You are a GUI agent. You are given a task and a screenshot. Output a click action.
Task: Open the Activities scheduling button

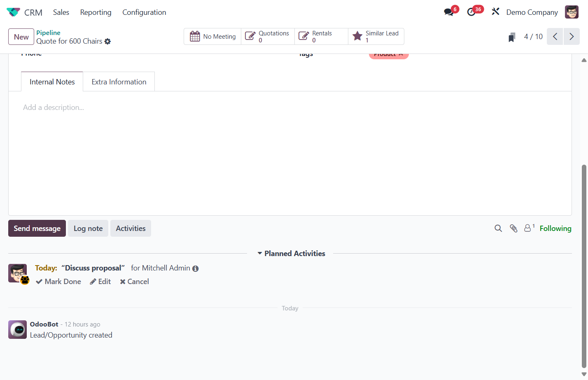(x=131, y=228)
